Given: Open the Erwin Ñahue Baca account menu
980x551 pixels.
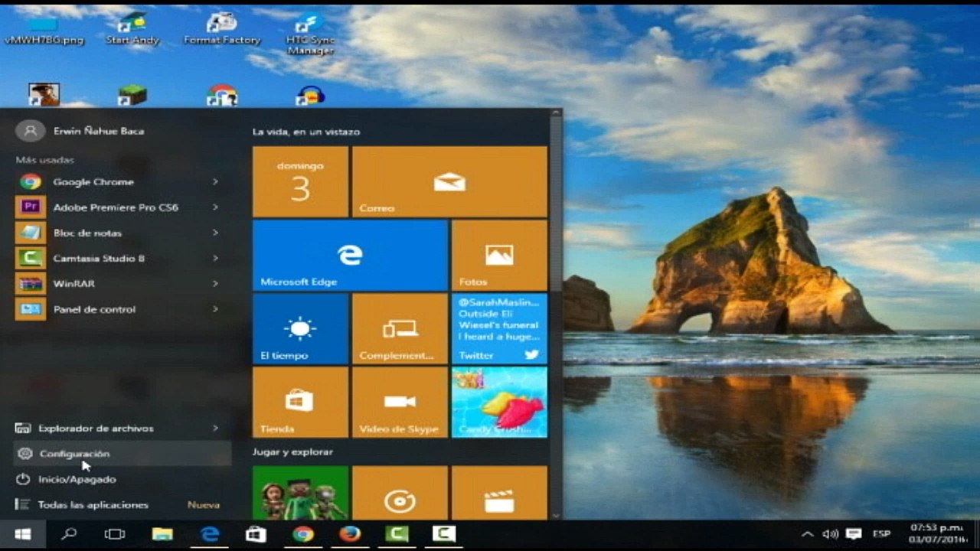Looking at the screenshot, I should pyautogui.click(x=80, y=131).
